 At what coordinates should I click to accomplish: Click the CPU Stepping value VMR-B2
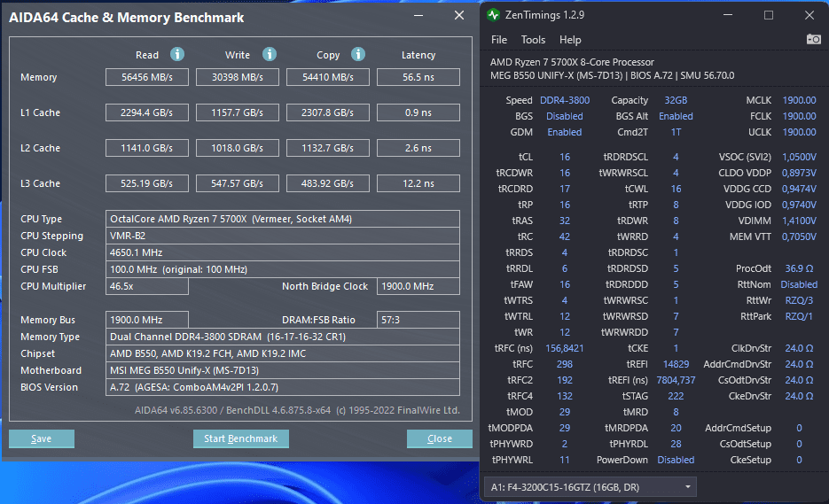(x=282, y=236)
